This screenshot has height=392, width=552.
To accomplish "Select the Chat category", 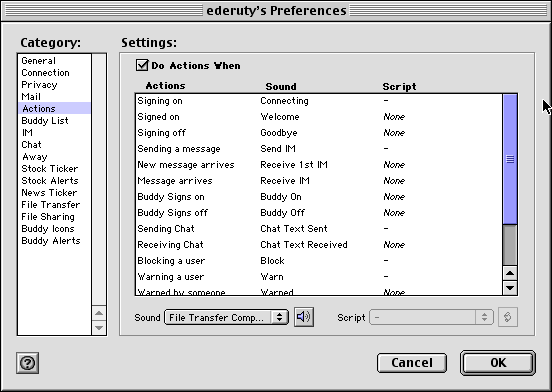I will click(x=54, y=144).
